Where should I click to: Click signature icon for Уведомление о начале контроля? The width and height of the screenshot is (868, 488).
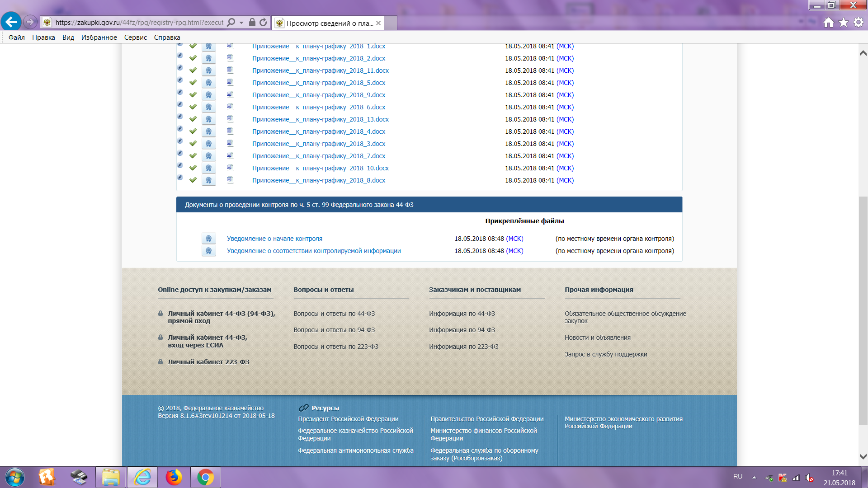[x=208, y=239]
